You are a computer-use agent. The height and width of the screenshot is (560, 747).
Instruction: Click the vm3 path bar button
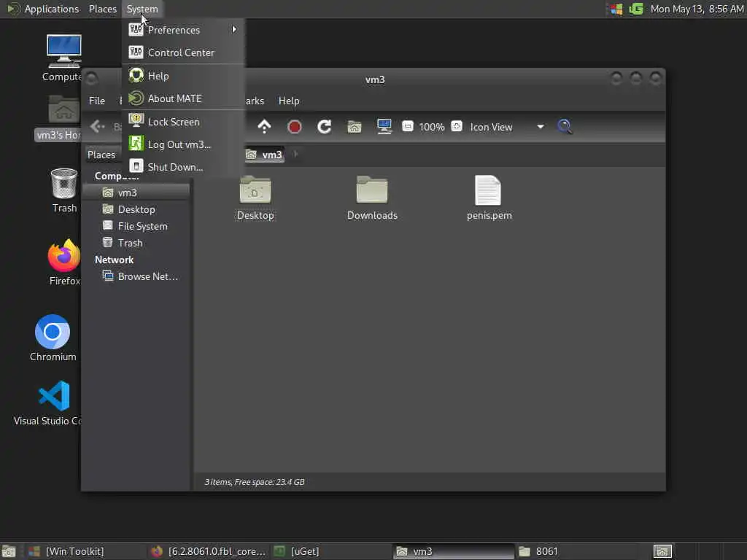264,155
